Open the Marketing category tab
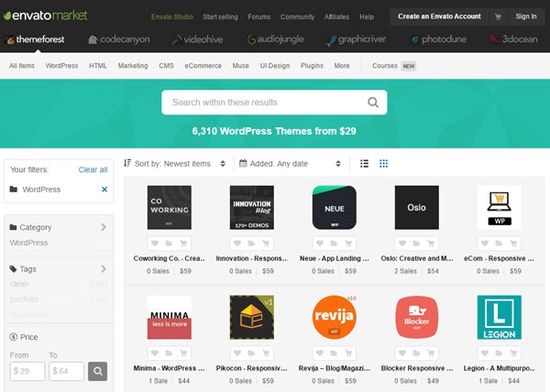This screenshot has height=392, width=550. pyautogui.click(x=133, y=66)
